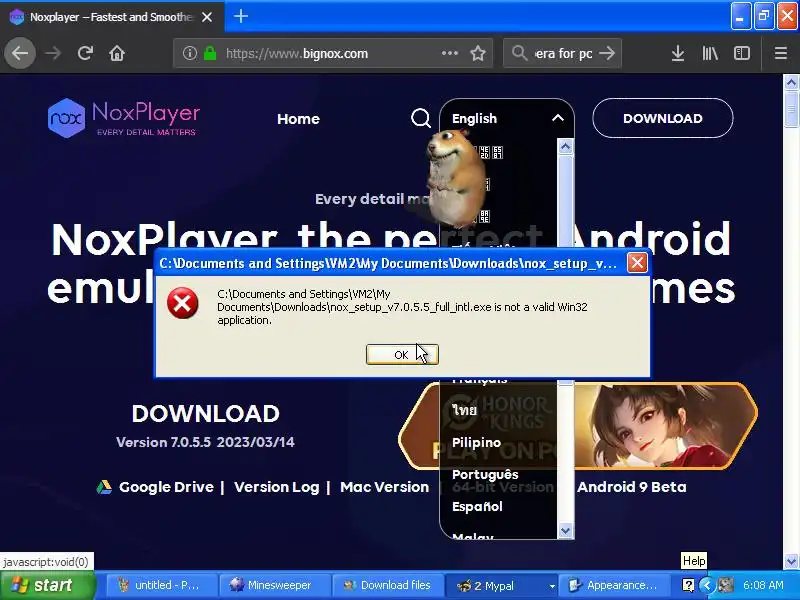Viewport: 800px width, 600px height.
Task: Select Pilipino language option
Action: pyautogui.click(x=476, y=443)
